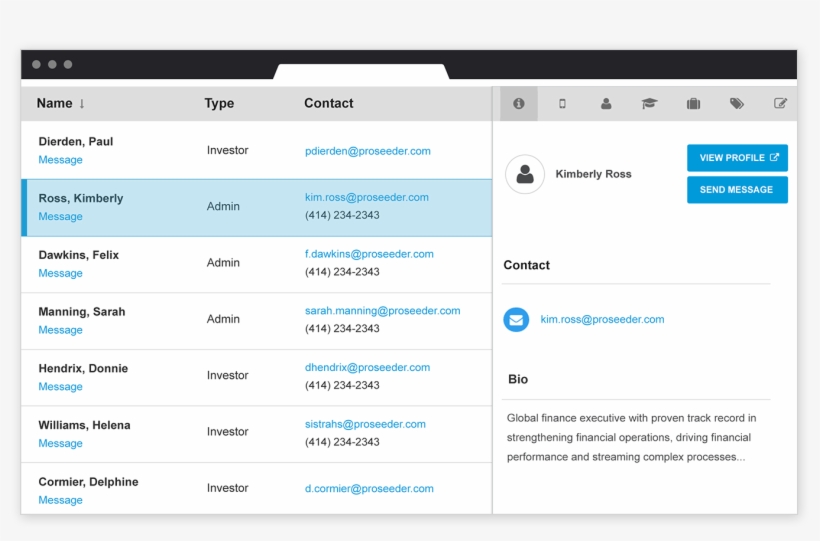Click Investor type in Paul Dierden row

click(227, 150)
